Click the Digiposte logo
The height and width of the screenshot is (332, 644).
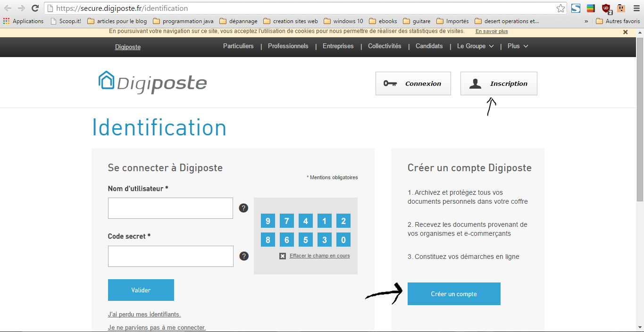[152, 83]
